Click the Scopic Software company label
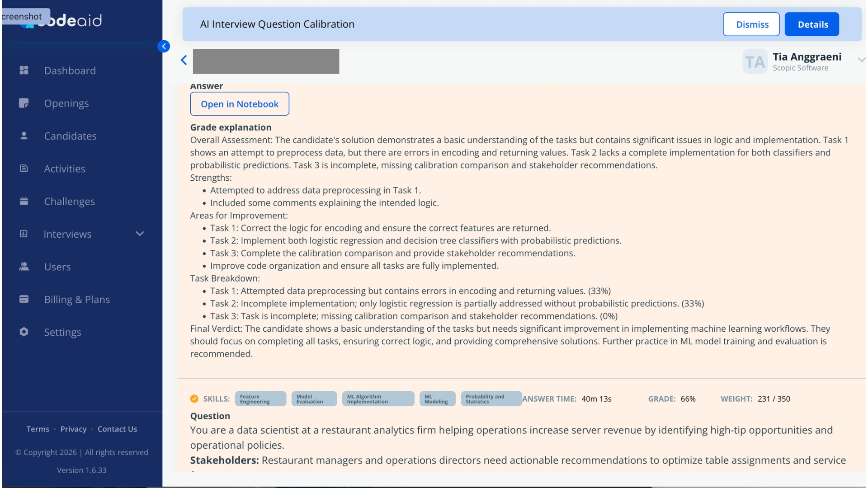The image size is (868, 488). pyautogui.click(x=801, y=68)
